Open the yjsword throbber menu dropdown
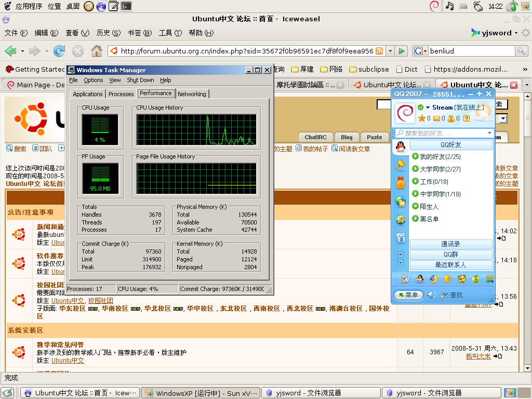The image size is (532, 399). [516, 33]
